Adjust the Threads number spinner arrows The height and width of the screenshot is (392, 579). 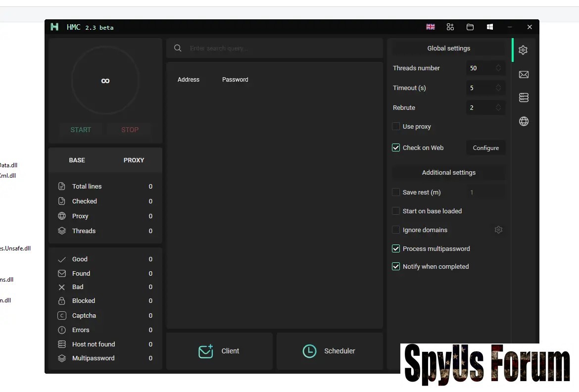pyautogui.click(x=498, y=68)
